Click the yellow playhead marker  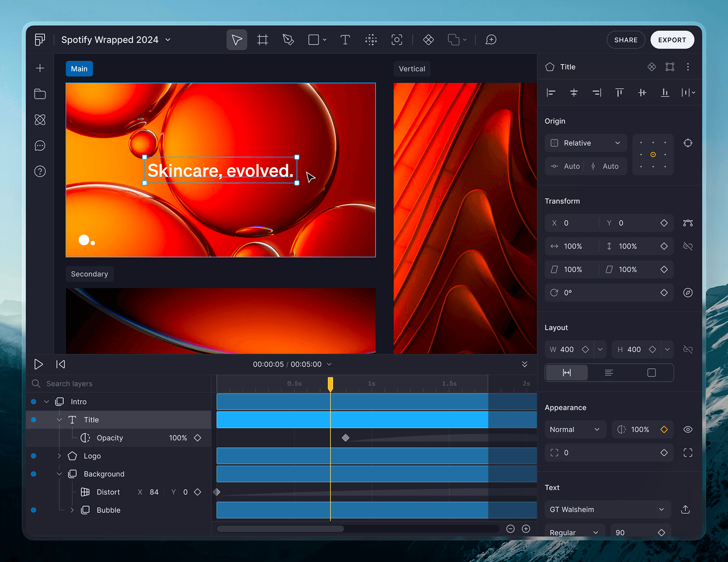(x=330, y=384)
